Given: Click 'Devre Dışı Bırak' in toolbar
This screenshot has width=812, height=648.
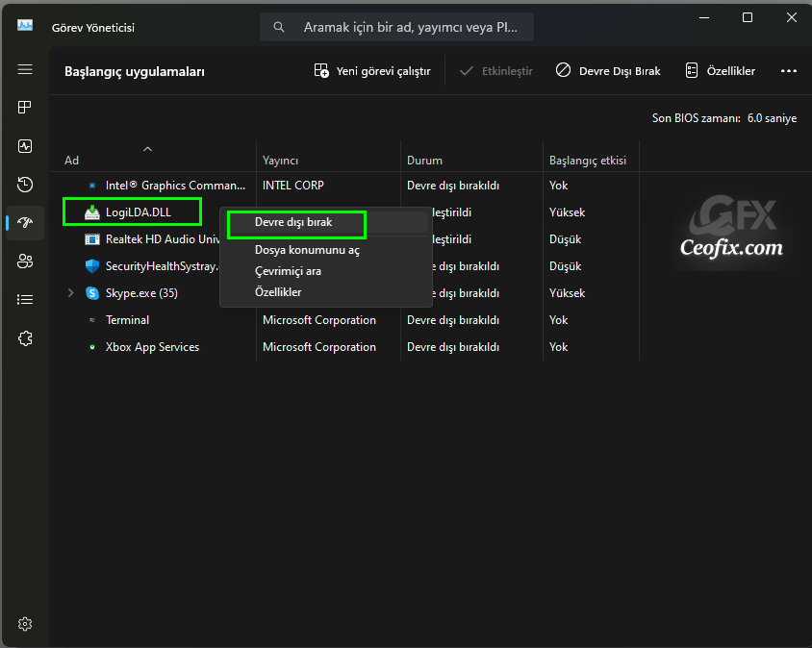Looking at the screenshot, I should [608, 71].
